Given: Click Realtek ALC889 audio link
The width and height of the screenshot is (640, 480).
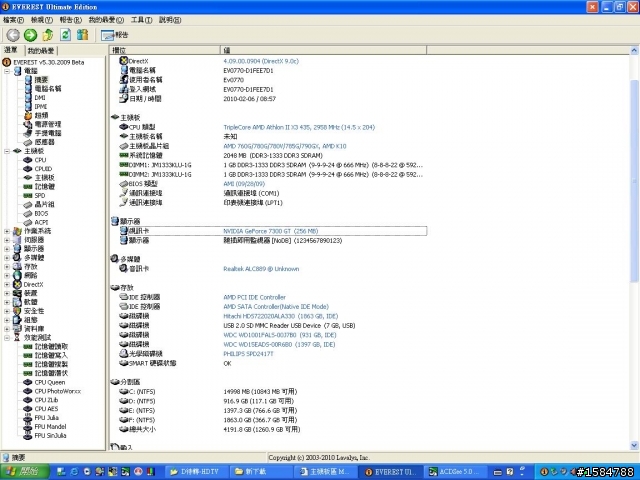Looking at the screenshot, I should point(261,269).
